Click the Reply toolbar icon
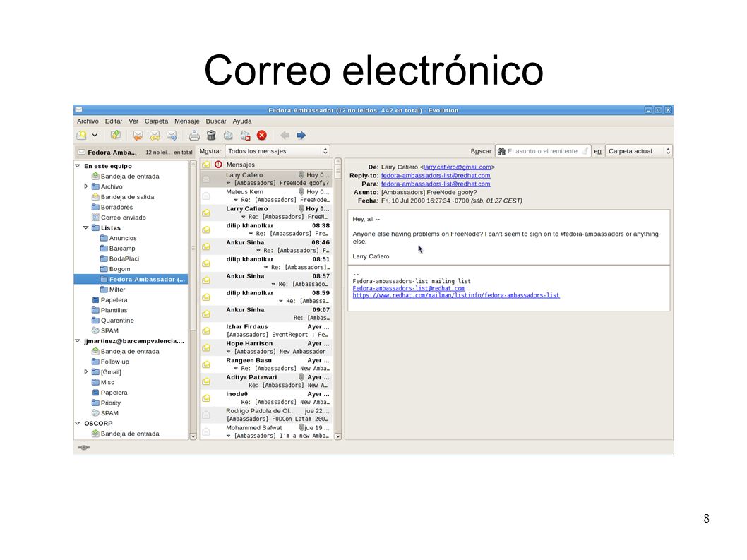The height and width of the screenshot is (560, 747). pyautogui.click(x=138, y=136)
